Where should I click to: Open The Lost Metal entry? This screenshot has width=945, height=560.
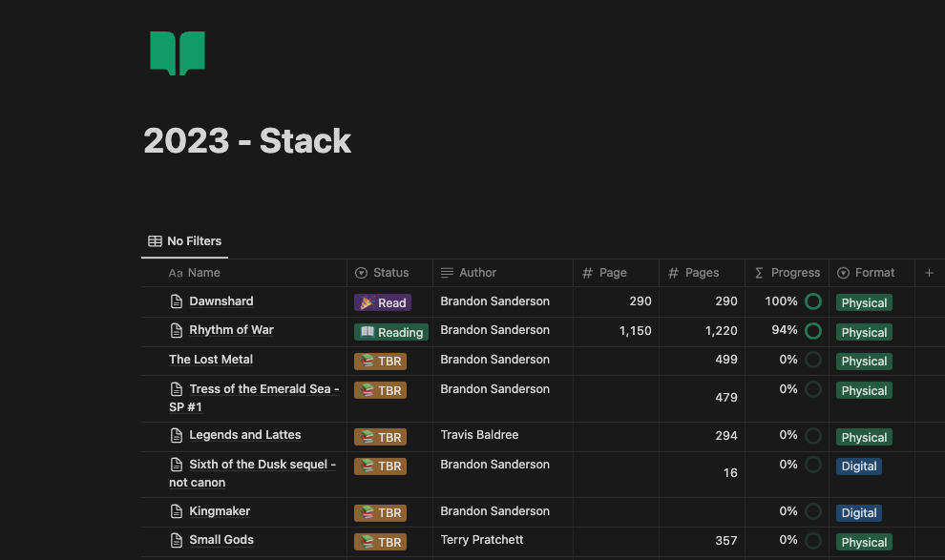coord(211,360)
